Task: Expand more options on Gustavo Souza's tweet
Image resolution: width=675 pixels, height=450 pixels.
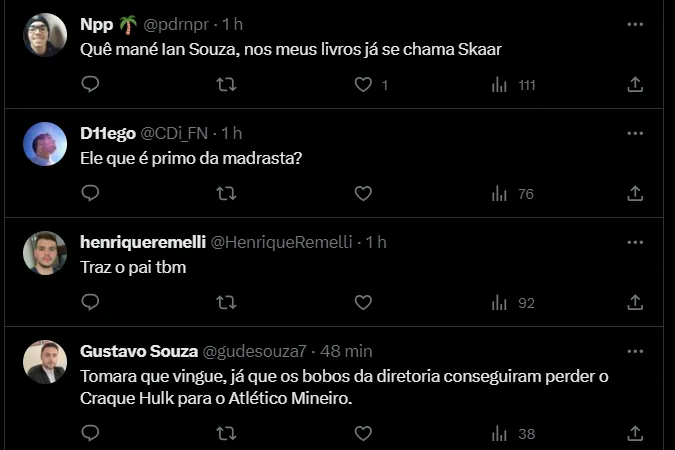Action: point(635,351)
